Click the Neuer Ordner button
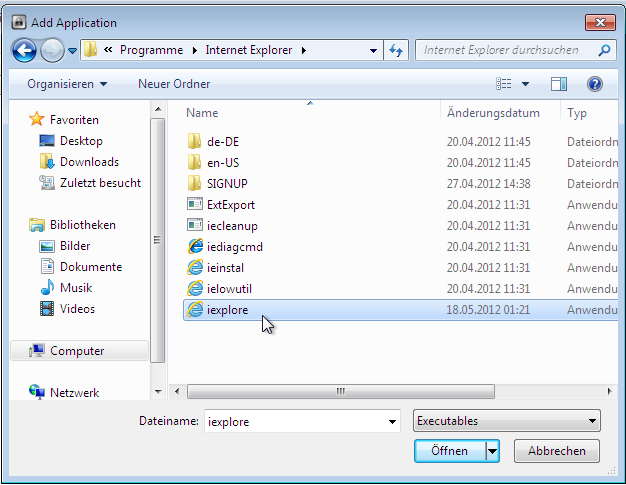626x485 pixels. click(x=174, y=84)
